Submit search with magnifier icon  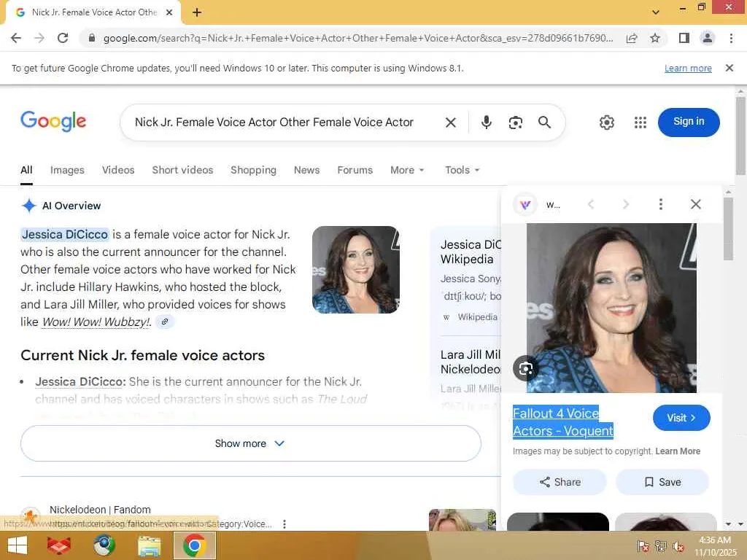coord(544,122)
